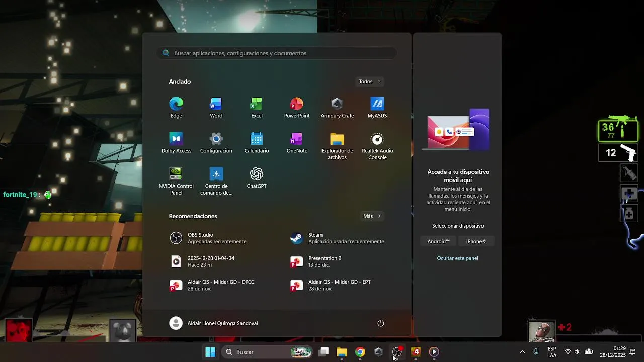644x362 pixels.
Task: Click the volume speaker tray icon
Action: point(577,352)
